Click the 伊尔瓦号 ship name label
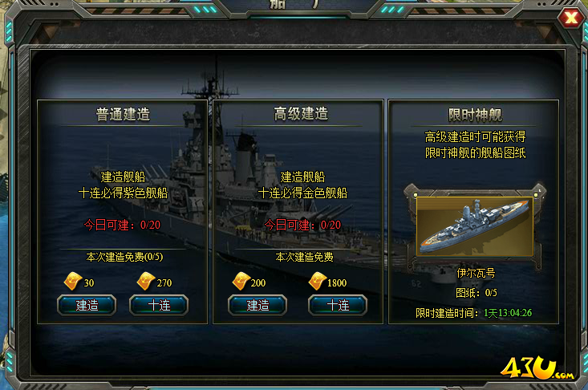 tap(476, 273)
